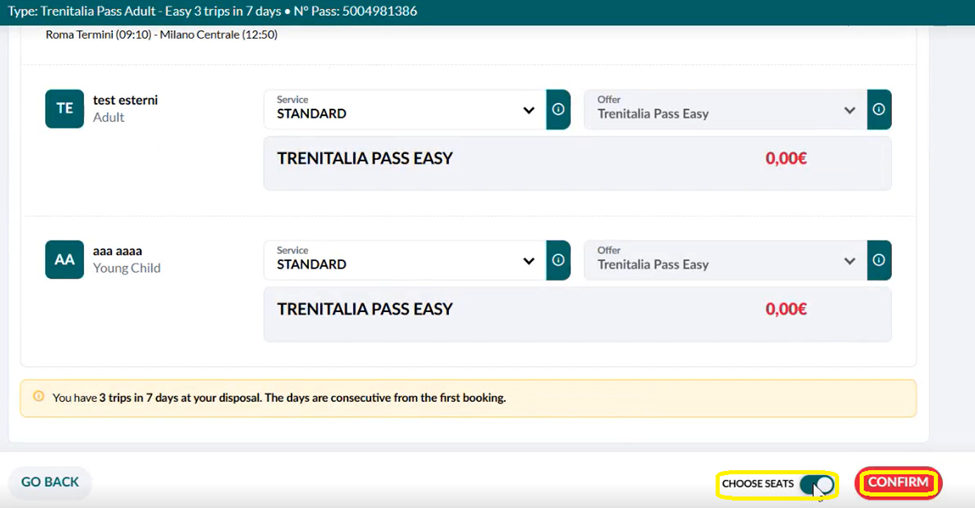Click the 0,00€ price for aaa aaaa
Viewport: 975px width, 508px height.
pos(786,309)
